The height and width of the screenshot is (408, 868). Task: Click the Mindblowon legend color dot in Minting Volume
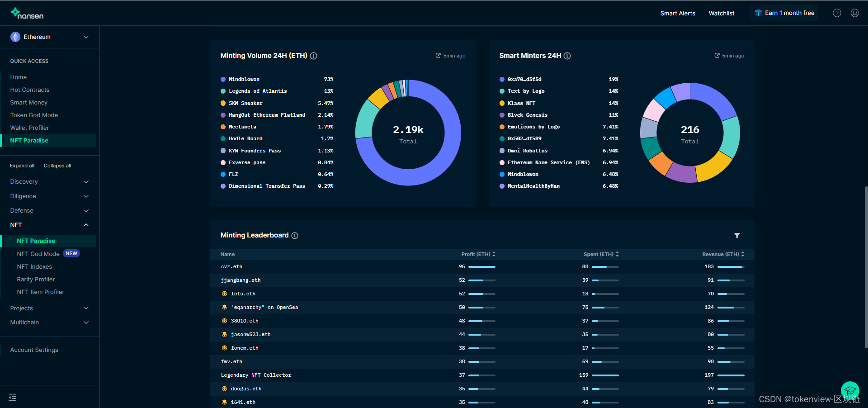point(223,79)
